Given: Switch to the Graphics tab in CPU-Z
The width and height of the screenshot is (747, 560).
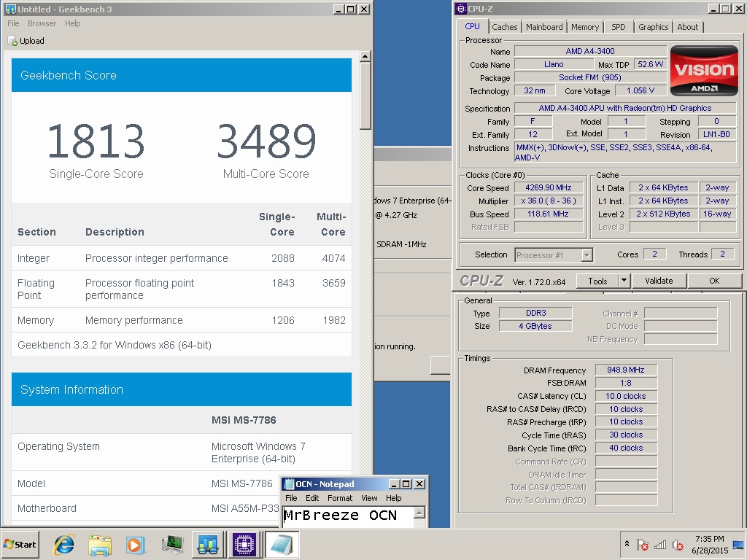Looking at the screenshot, I should click(653, 27).
